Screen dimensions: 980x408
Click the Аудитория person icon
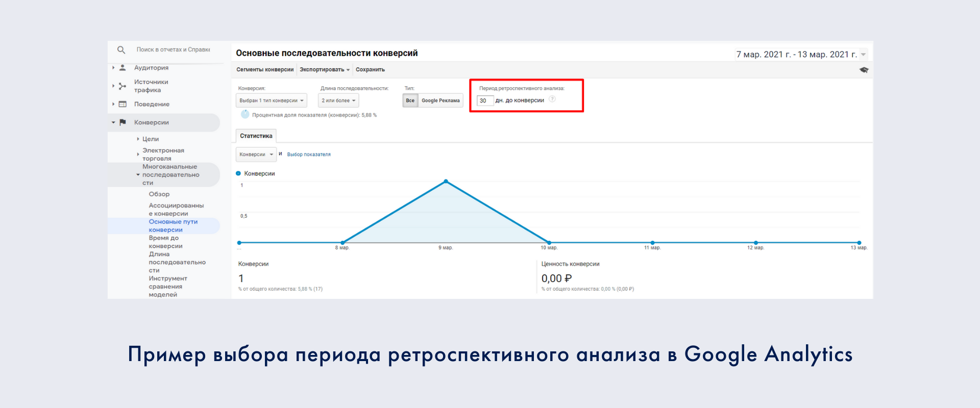(122, 68)
